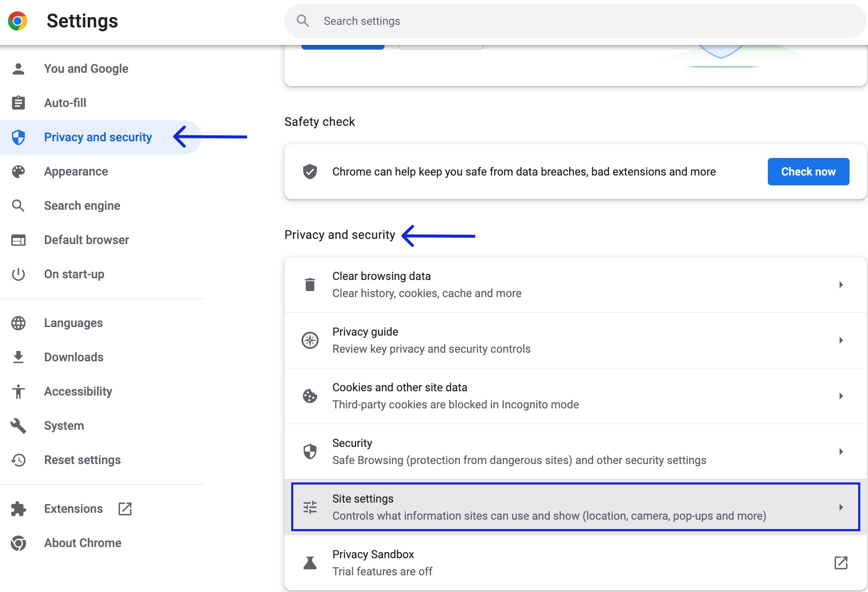Click the Site settings sliders icon
The height and width of the screenshot is (592, 868).
[310, 507]
